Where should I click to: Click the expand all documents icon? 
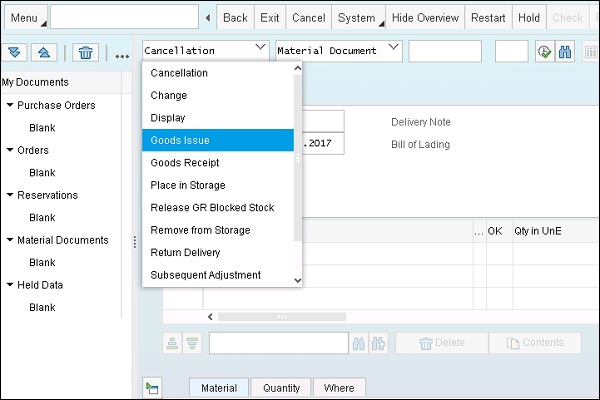pyautogui.click(x=15, y=53)
